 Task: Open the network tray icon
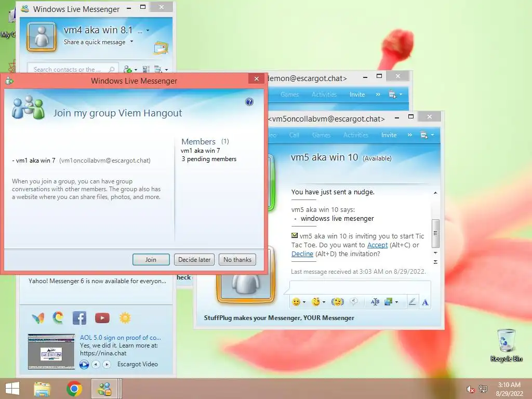pos(483,389)
